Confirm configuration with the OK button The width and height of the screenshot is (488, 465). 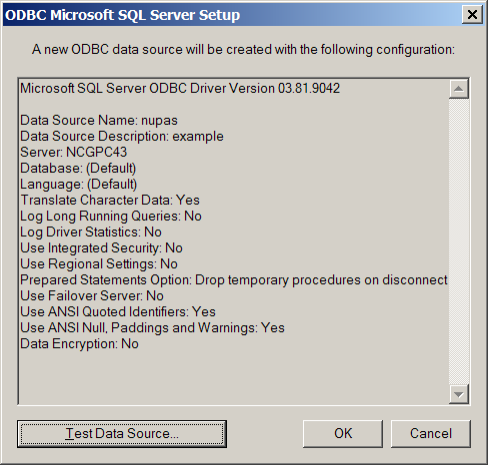[x=343, y=434]
